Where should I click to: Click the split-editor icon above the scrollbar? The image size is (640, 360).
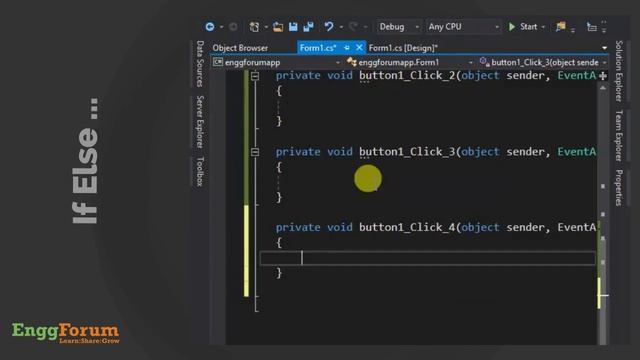click(603, 76)
